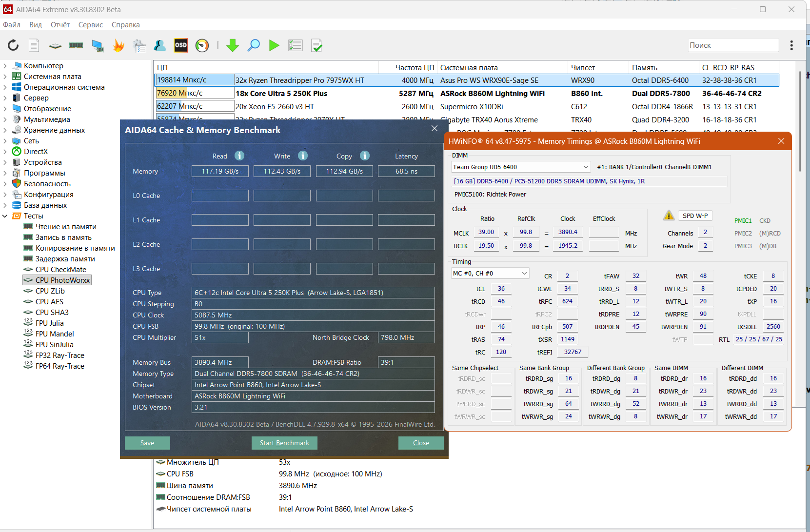Open the Сервис menu
Screen dimensions: 810x532
point(91,25)
